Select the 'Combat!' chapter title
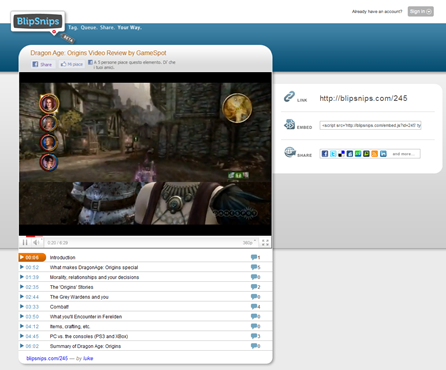Viewport: 446px width, 370px height. click(x=59, y=307)
